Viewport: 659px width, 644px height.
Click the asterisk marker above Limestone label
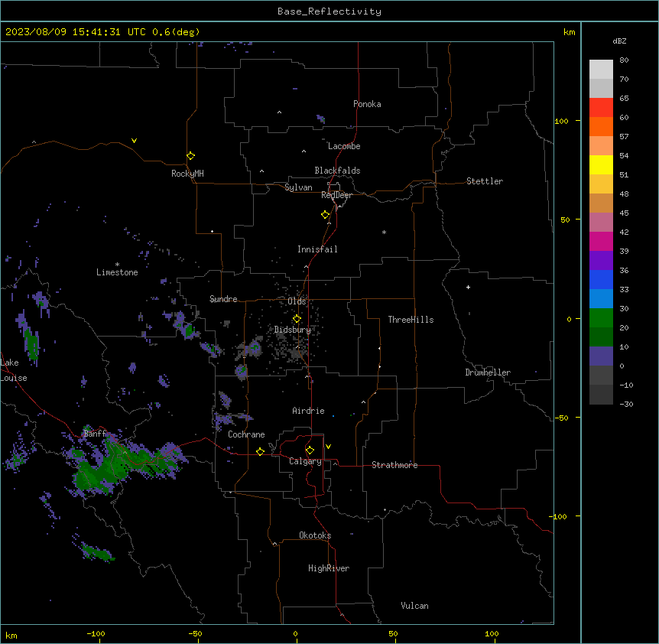click(117, 265)
